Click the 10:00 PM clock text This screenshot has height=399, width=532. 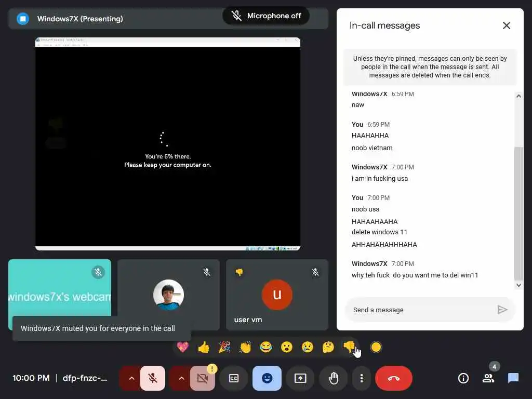(x=31, y=378)
